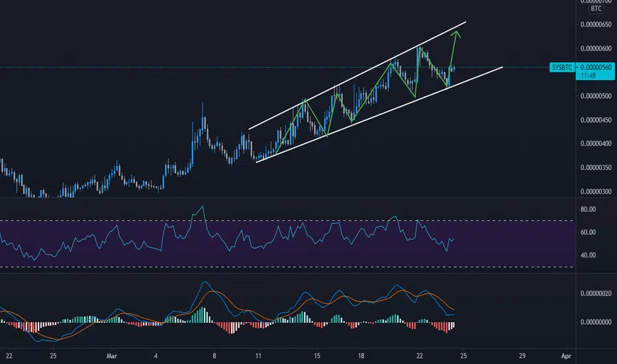Viewport: 617px width, 364px height.
Task: Click the 29 date label on time axis
Action: click(x=522, y=356)
